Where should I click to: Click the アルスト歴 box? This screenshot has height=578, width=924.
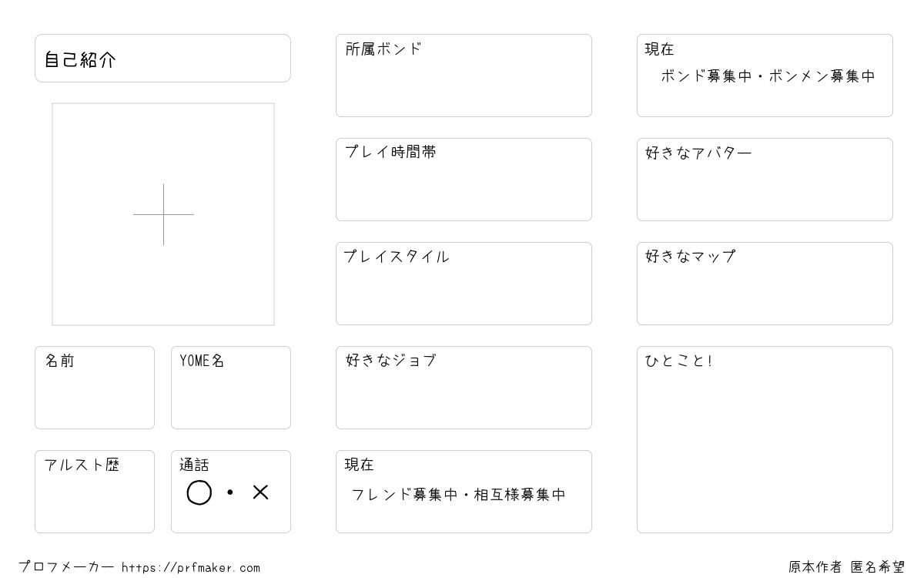(95, 492)
